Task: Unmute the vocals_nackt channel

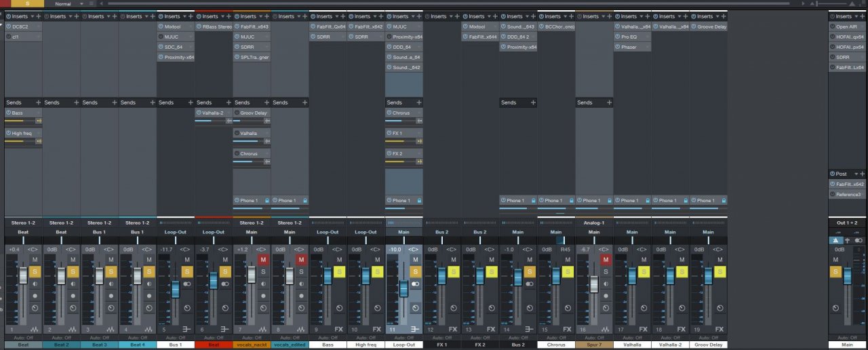Action: (x=263, y=260)
